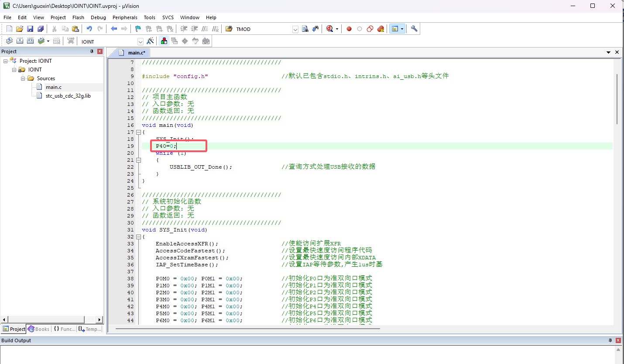Open the File menu
The width and height of the screenshot is (624, 364).
(x=7, y=17)
